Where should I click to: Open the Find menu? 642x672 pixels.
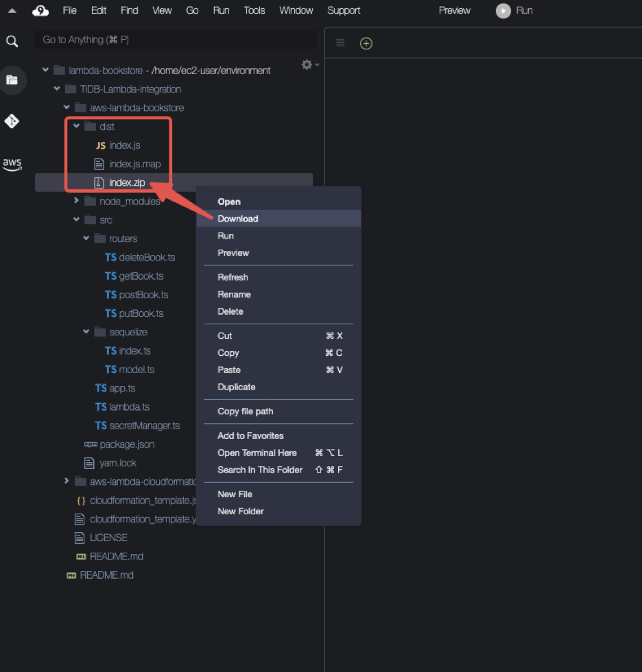click(130, 10)
